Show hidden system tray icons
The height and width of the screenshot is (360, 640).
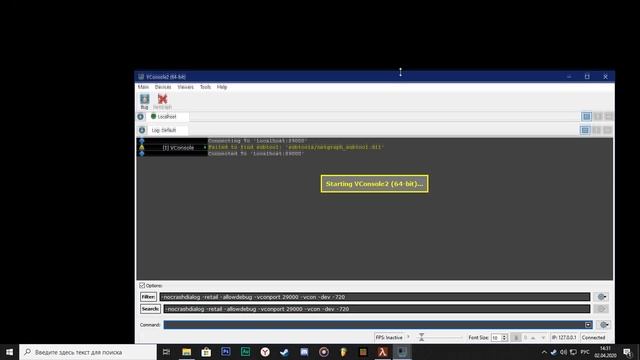(544, 352)
